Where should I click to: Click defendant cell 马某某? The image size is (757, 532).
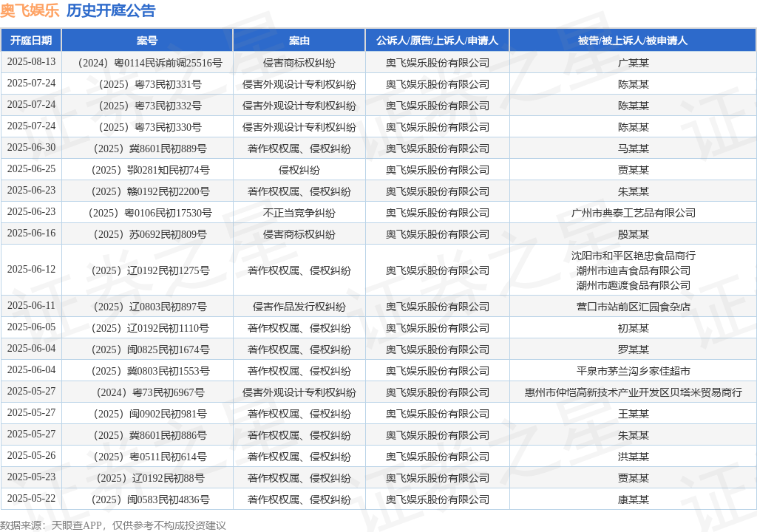tap(634, 149)
